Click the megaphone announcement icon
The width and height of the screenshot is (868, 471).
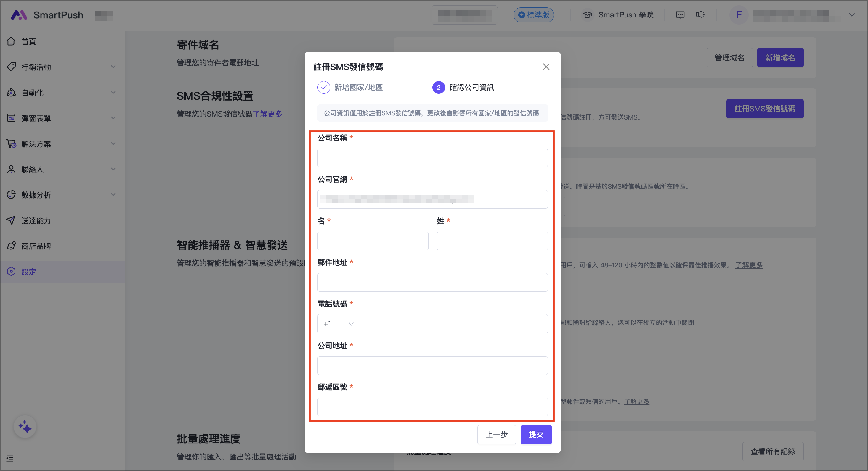coord(700,14)
